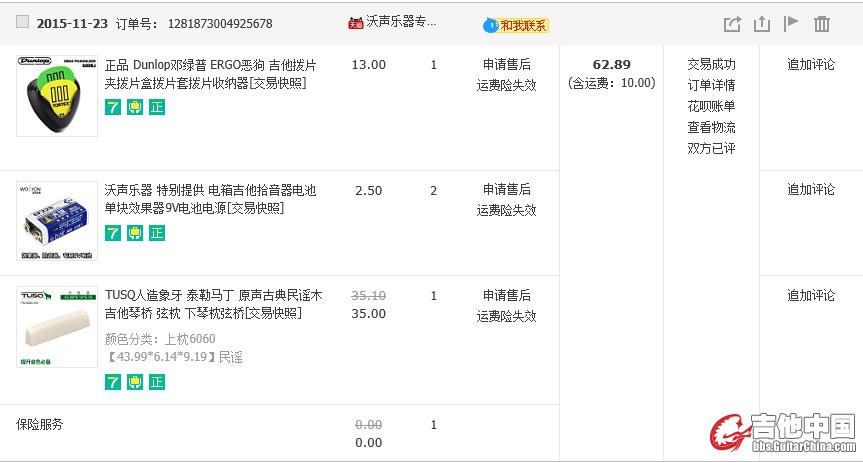Delete the order using the trash icon
This screenshot has width=863, height=462.
click(x=822, y=24)
